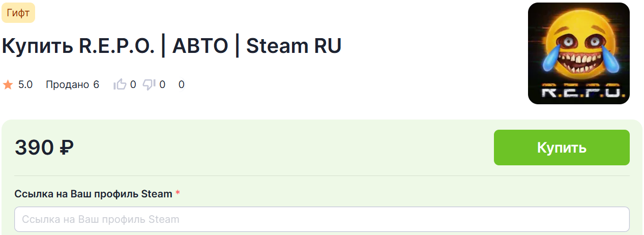644x235 pixels.
Task: Select the 5.0 rating value
Action: (x=25, y=85)
